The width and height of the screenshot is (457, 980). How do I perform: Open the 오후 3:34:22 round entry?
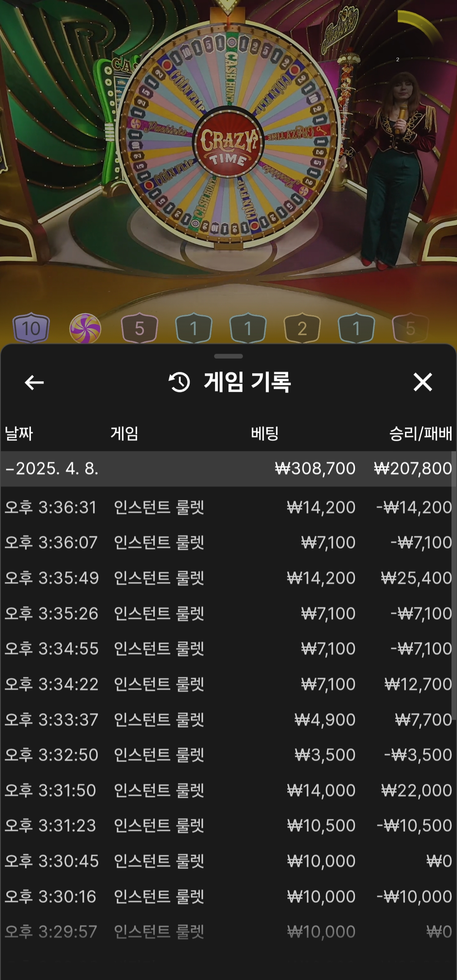(228, 684)
